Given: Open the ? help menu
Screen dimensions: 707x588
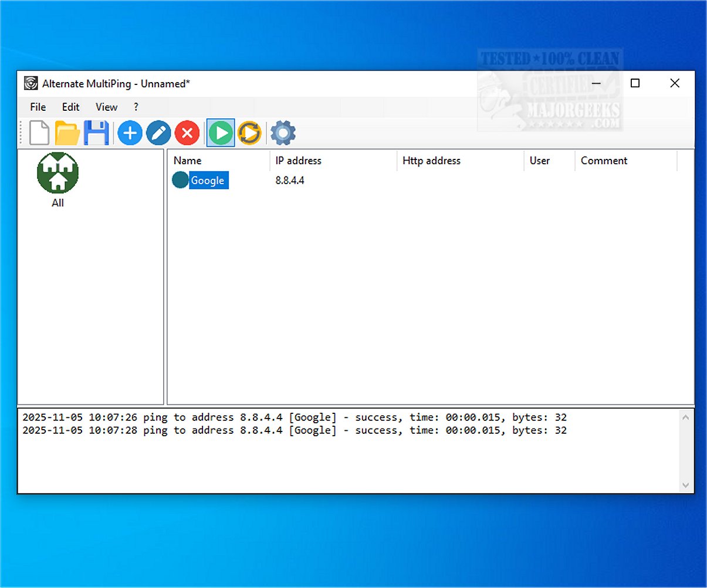Looking at the screenshot, I should (136, 107).
